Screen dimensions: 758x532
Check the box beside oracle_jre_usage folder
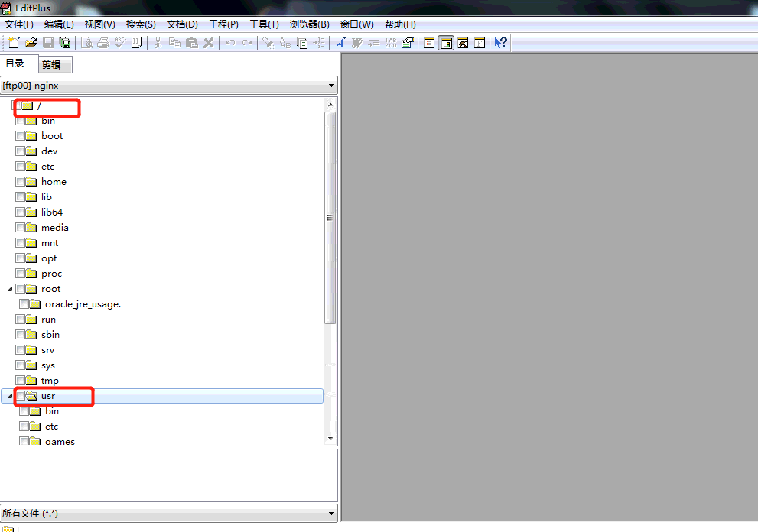[x=24, y=304]
